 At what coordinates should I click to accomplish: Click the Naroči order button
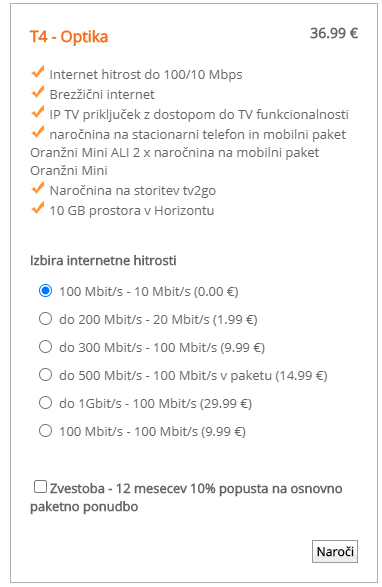(335, 551)
